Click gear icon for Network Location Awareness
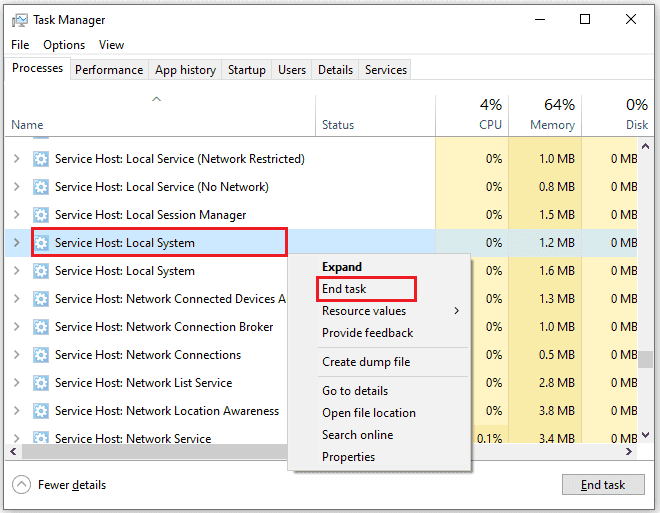 pyautogui.click(x=41, y=411)
